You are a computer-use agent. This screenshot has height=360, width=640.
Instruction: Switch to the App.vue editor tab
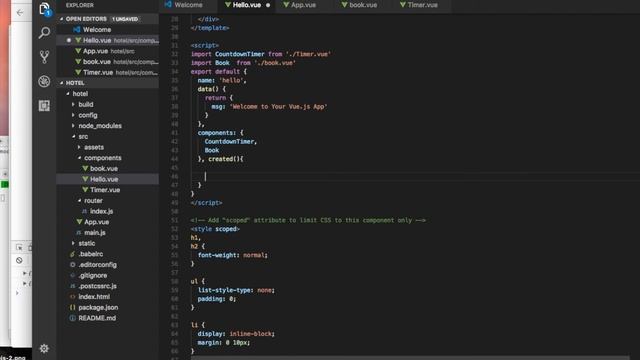[303, 5]
